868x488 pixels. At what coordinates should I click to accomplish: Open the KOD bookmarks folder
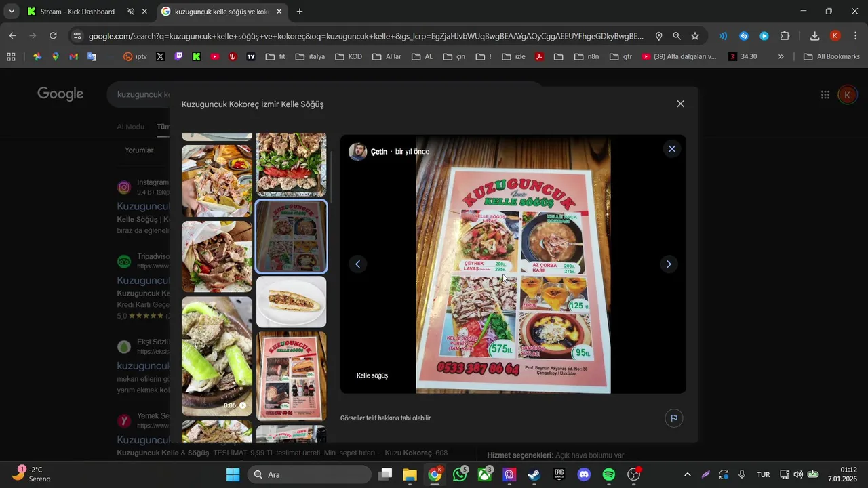tap(349, 57)
